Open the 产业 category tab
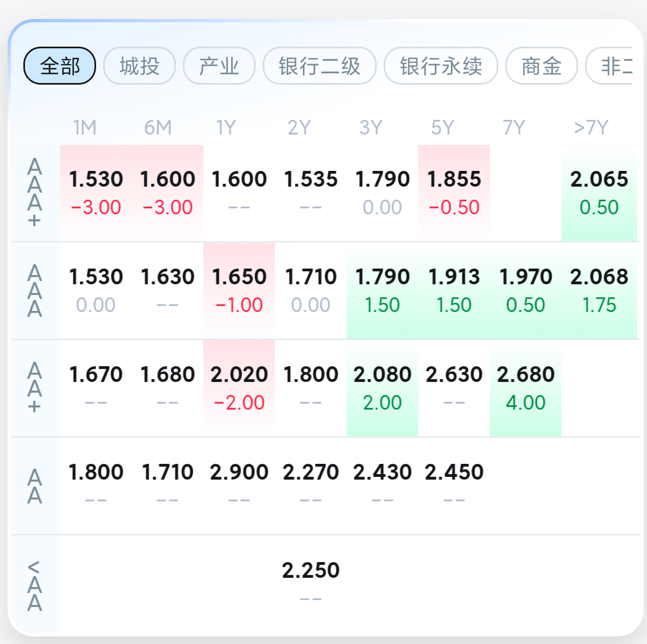 (x=219, y=66)
